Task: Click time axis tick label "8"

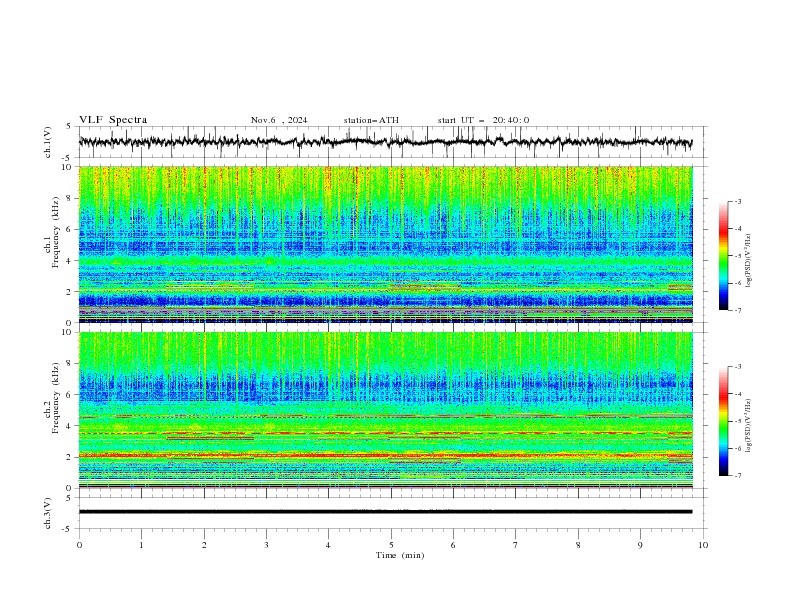Action: coord(578,545)
